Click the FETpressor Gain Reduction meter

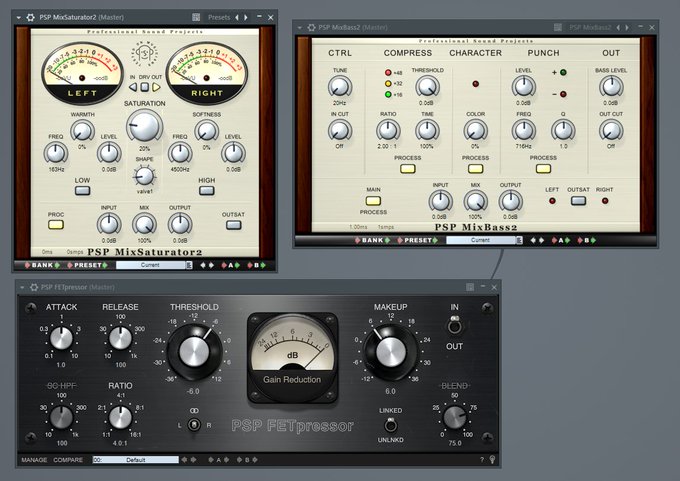point(292,357)
